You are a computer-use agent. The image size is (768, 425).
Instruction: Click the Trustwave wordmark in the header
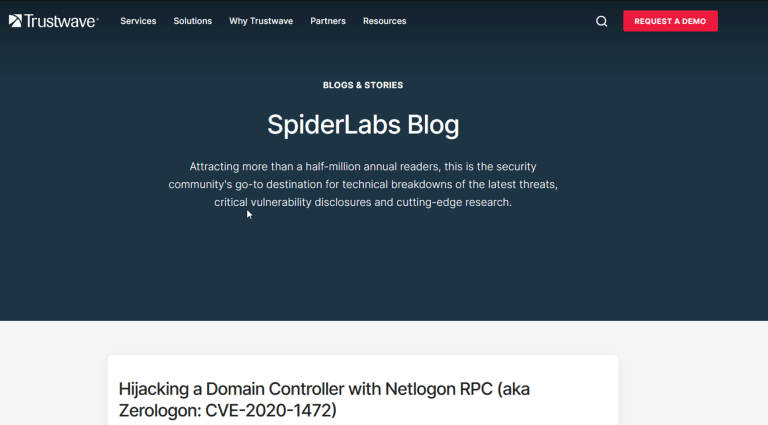(x=60, y=21)
